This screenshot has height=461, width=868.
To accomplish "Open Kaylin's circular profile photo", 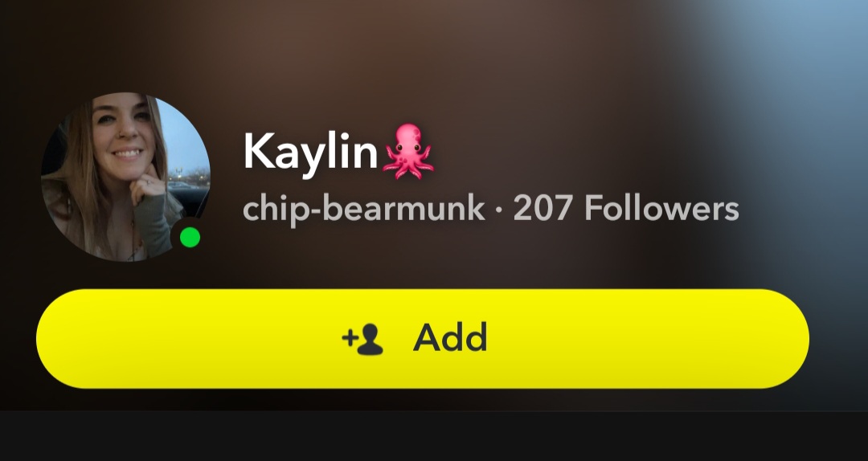I will point(125,177).
